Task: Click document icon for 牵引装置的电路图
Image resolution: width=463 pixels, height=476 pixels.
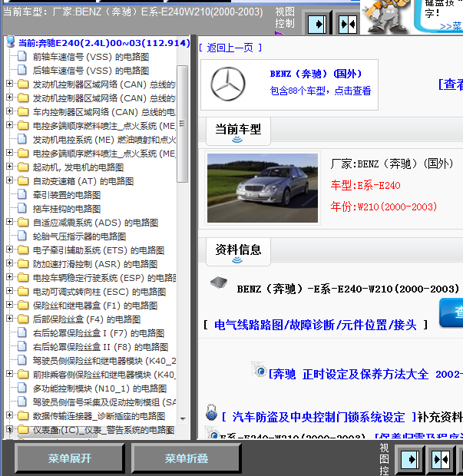Action: tap(21, 194)
